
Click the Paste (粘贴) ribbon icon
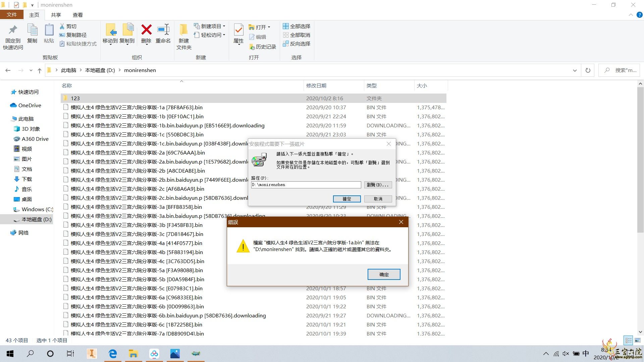(x=49, y=34)
